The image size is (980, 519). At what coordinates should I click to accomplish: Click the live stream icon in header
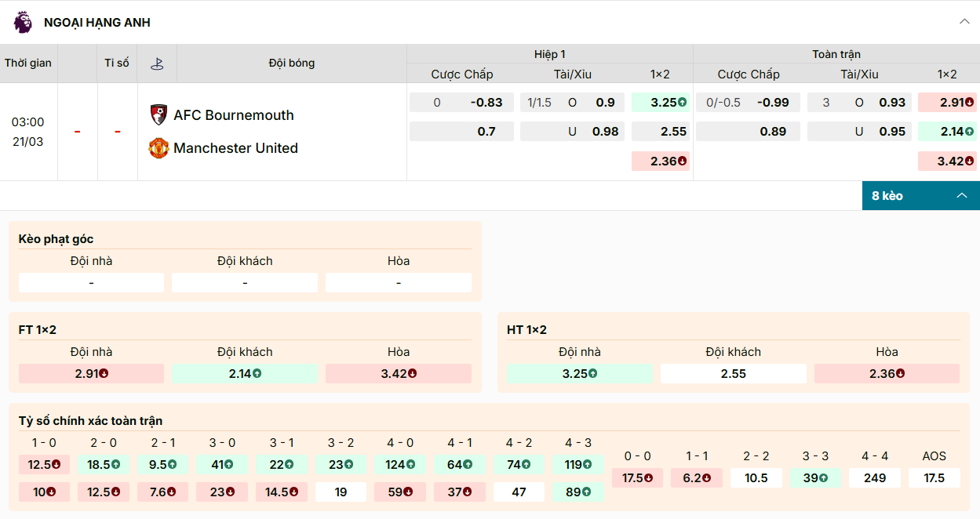click(x=157, y=64)
